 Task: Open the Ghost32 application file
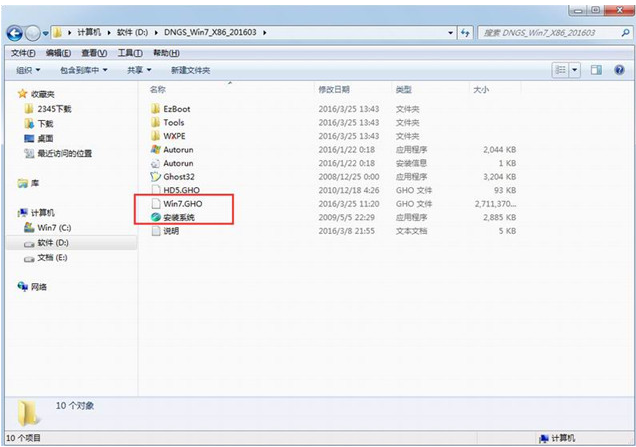[177, 176]
